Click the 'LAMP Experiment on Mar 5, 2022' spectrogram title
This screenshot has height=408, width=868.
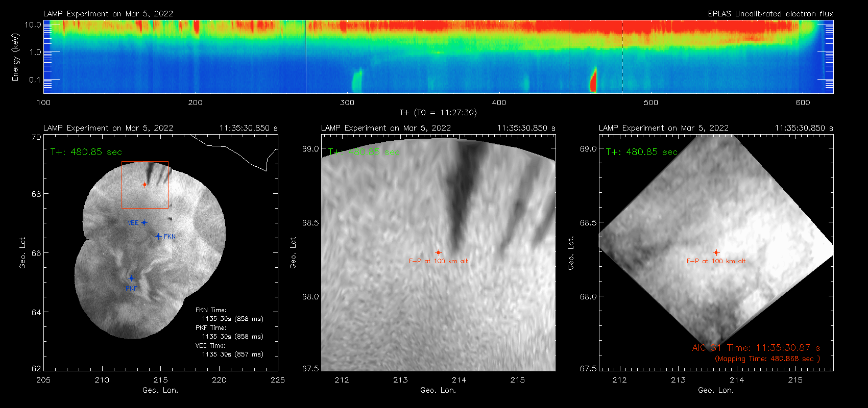coord(108,14)
